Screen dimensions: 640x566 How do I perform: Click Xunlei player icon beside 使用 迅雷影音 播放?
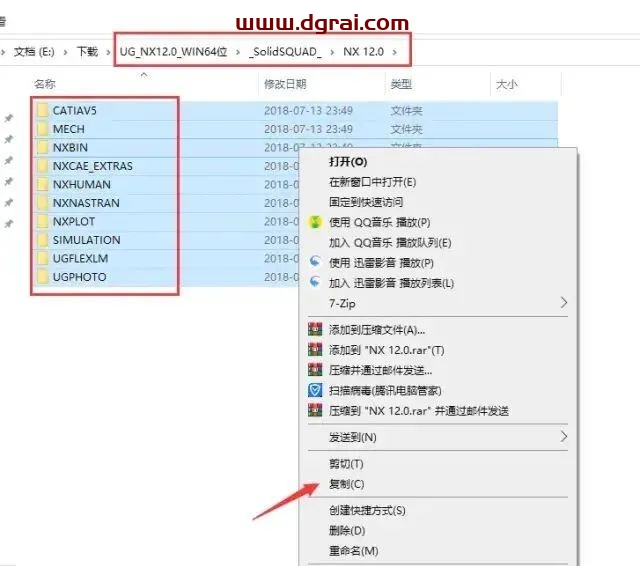(315, 262)
